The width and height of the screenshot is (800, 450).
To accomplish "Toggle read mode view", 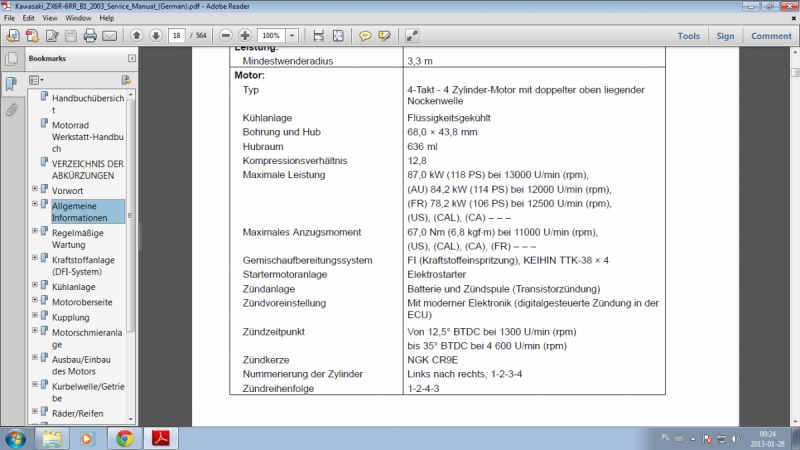I will pos(412,36).
